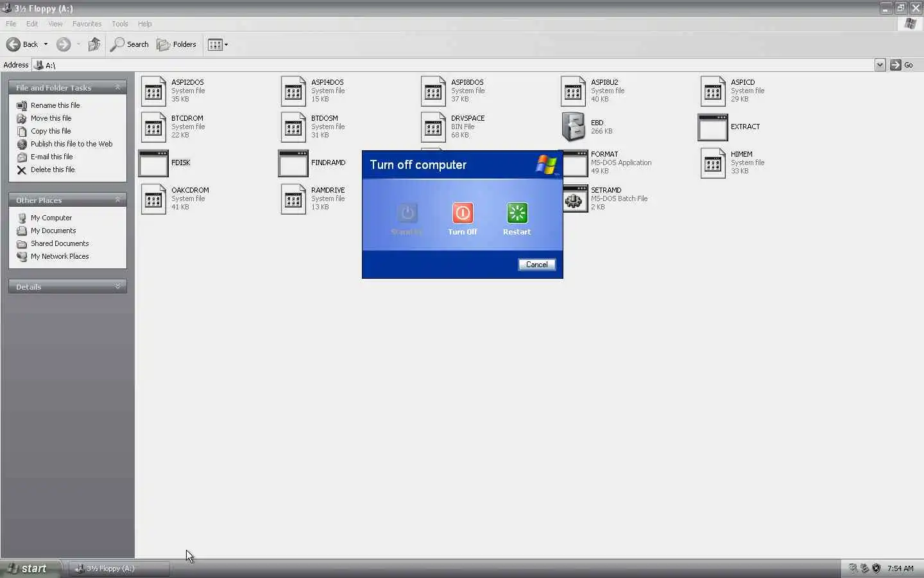The width and height of the screenshot is (924, 578).
Task: Open the Help menu
Action: click(145, 24)
